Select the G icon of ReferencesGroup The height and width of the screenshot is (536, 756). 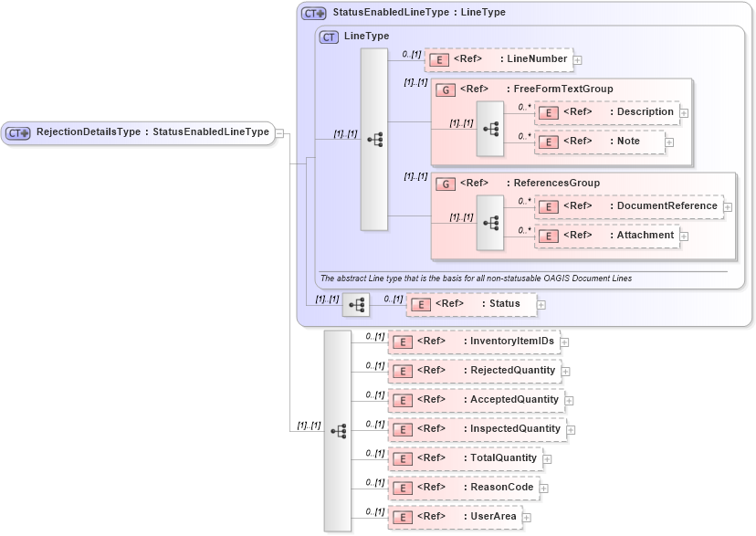pyautogui.click(x=445, y=184)
